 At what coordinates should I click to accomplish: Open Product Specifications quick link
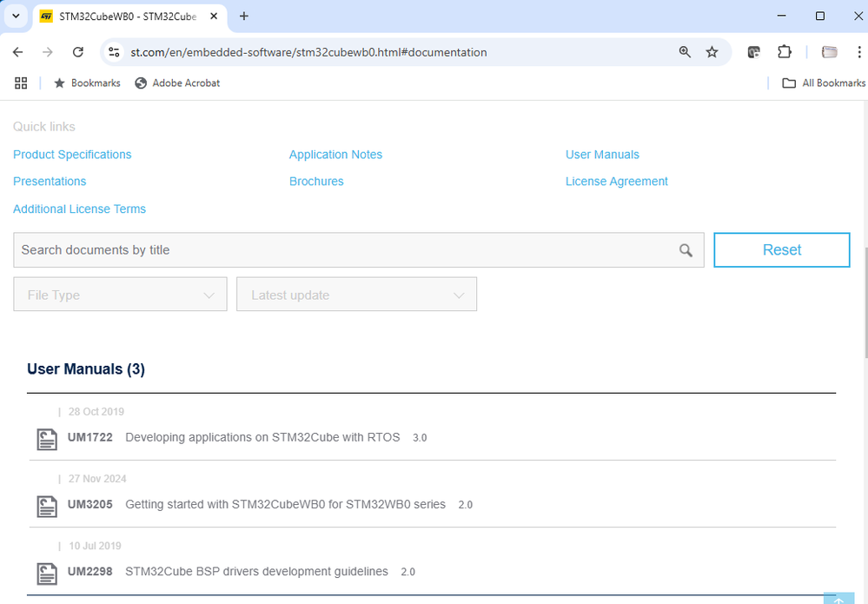72,155
